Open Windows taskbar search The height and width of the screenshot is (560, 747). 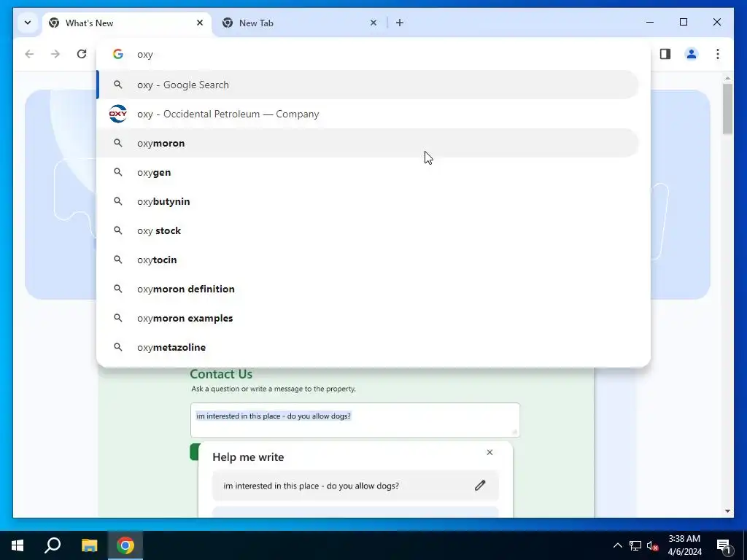53,545
